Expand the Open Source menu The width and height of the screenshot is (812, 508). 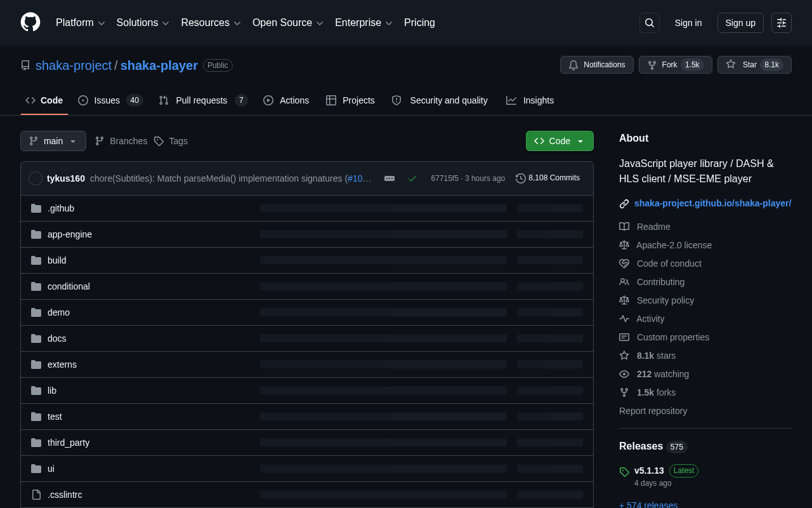coord(288,23)
